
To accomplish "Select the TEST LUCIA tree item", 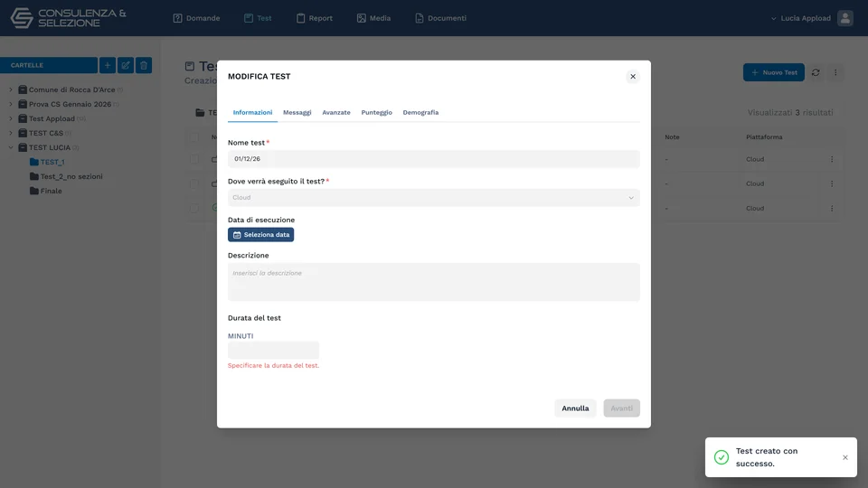I will click(x=49, y=147).
